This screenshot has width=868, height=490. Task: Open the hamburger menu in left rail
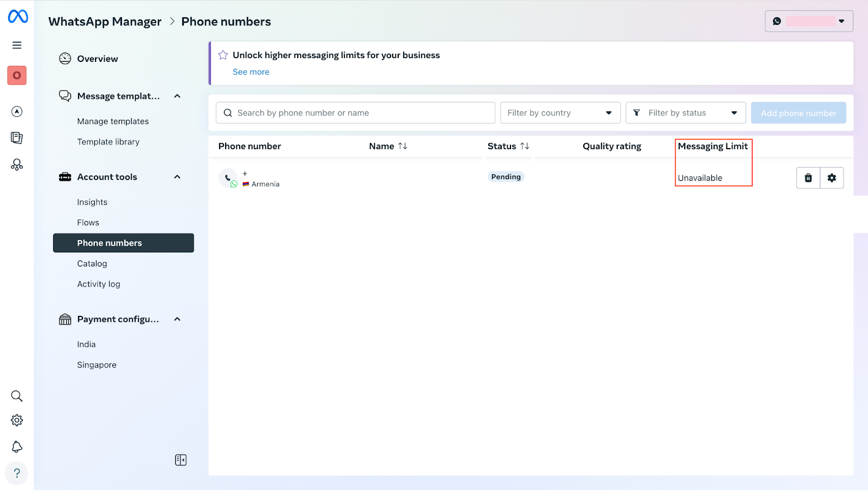17,45
